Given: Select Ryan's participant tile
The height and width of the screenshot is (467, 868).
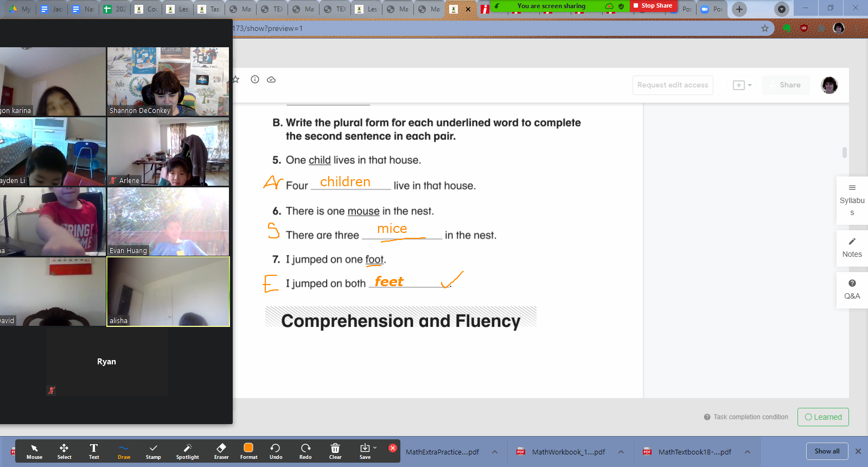Looking at the screenshot, I should [107, 362].
